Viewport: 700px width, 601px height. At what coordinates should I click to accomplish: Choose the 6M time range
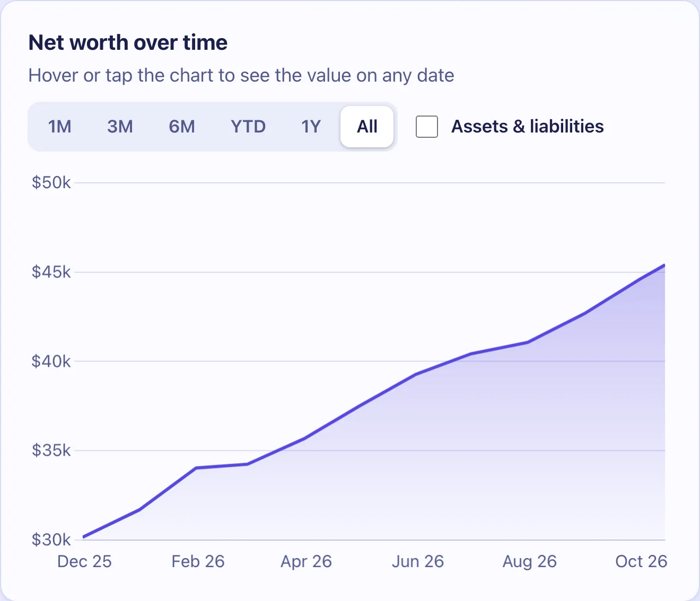click(182, 127)
